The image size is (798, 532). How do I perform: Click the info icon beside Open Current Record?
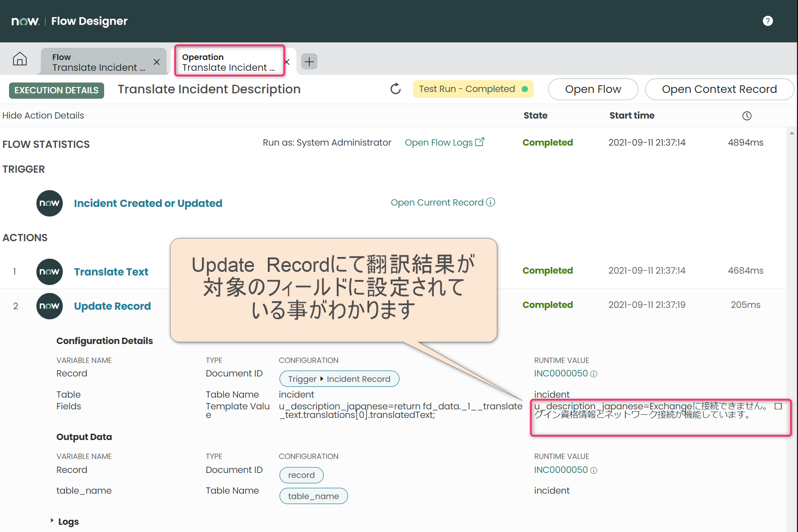[x=491, y=202]
